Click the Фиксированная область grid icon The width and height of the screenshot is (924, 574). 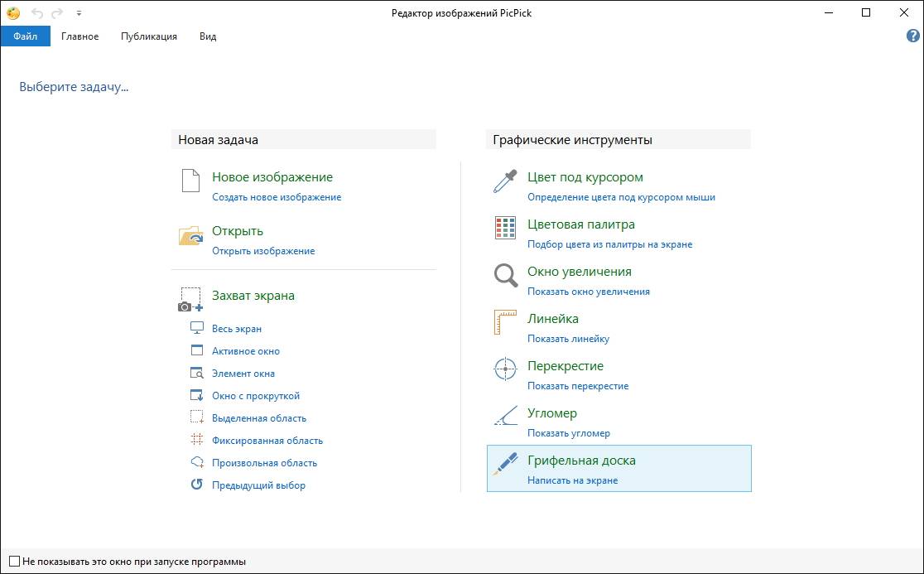pyautogui.click(x=197, y=440)
